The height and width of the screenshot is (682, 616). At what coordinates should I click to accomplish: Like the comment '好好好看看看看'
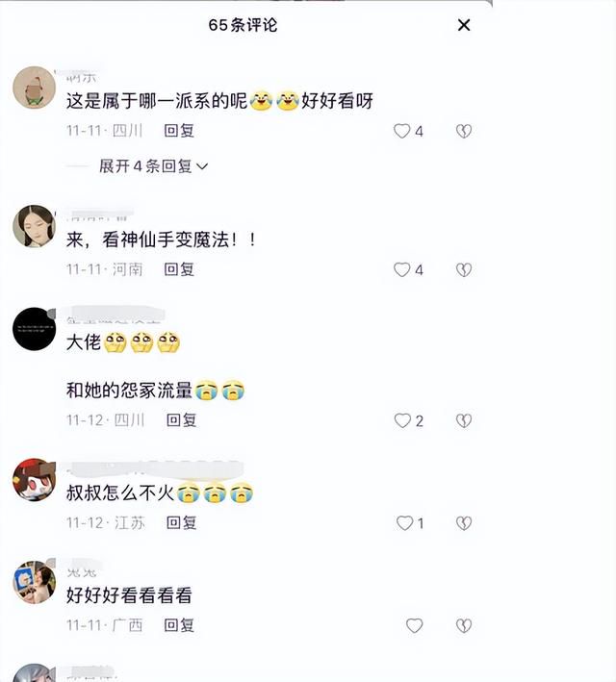[414, 625]
